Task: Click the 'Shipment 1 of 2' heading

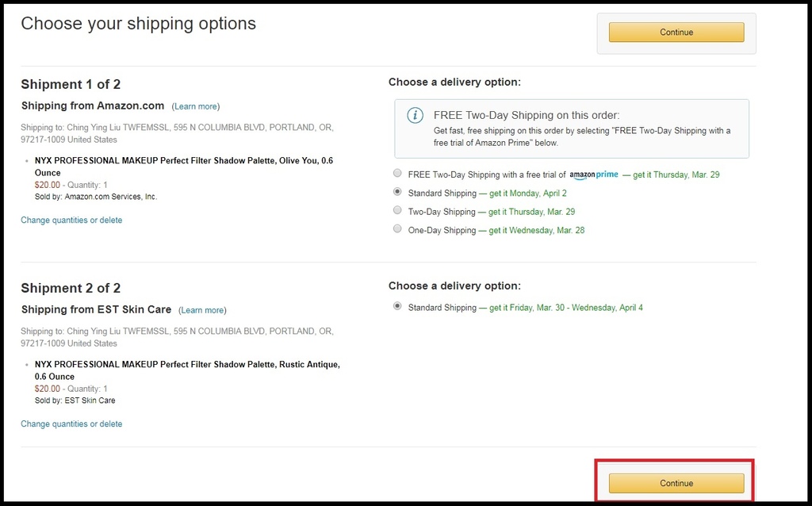Action: (x=71, y=85)
